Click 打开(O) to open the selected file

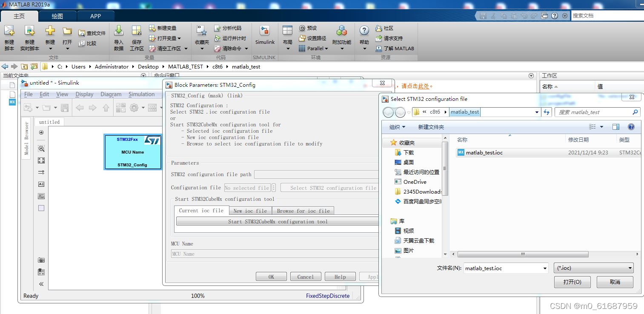(x=572, y=282)
